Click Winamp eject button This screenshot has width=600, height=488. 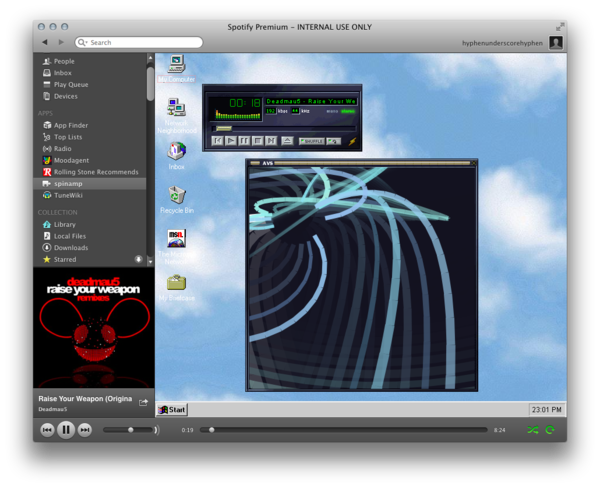coord(287,141)
